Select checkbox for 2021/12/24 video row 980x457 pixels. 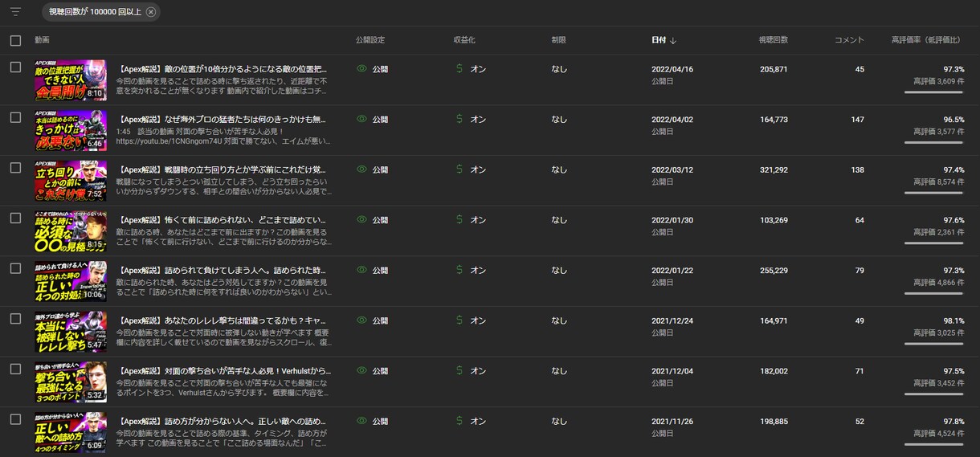point(15,319)
